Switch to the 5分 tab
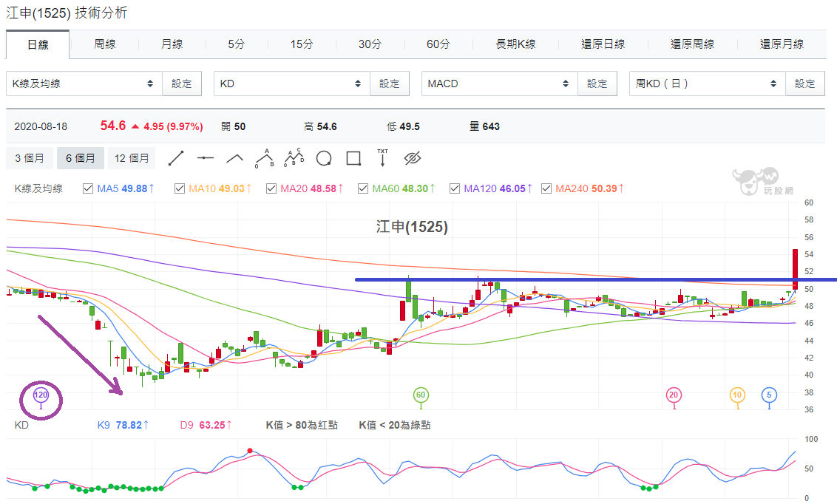Screen dimensions: 837x504 237,44
